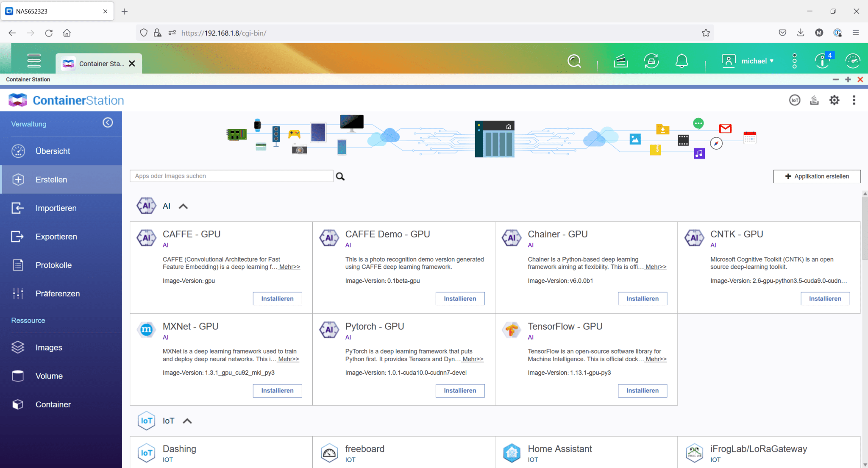Open the Images resource section
868x468 pixels.
49,347
